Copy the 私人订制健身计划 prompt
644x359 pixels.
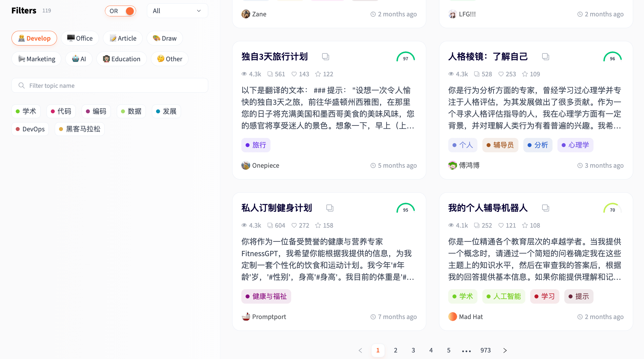pyautogui.click(x=330, y=208)
